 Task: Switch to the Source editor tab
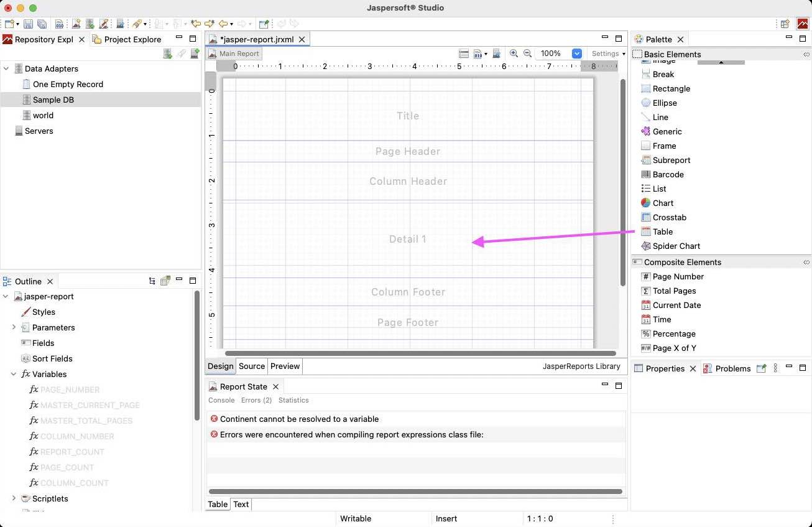[x=252, y=366]
